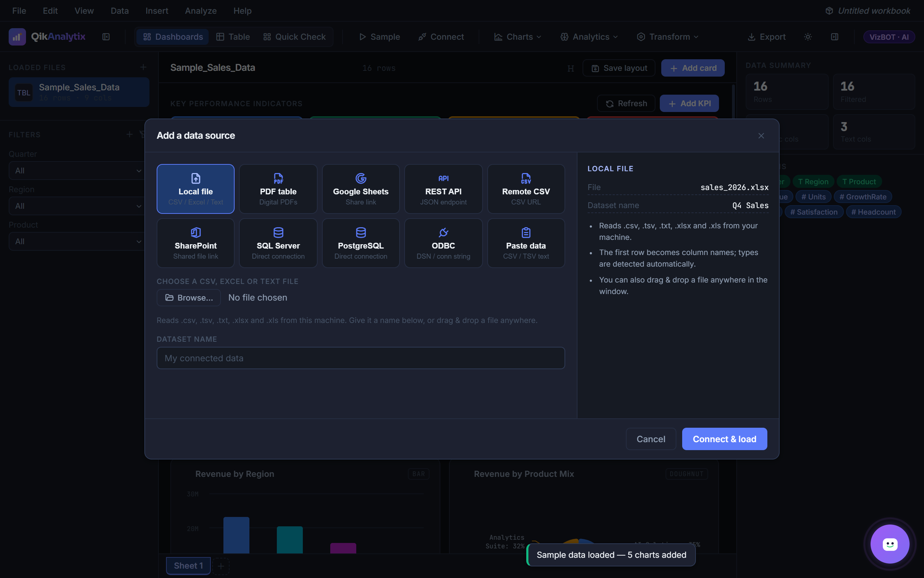Click the Connect toolbar button
This screenshot has width=924, height=578.
point(441,37)
